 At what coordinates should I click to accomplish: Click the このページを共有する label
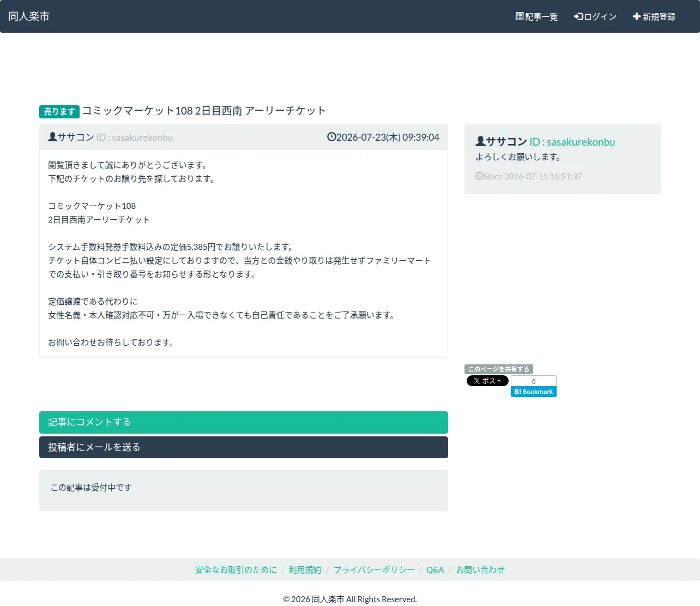click(x=499, y=369)
